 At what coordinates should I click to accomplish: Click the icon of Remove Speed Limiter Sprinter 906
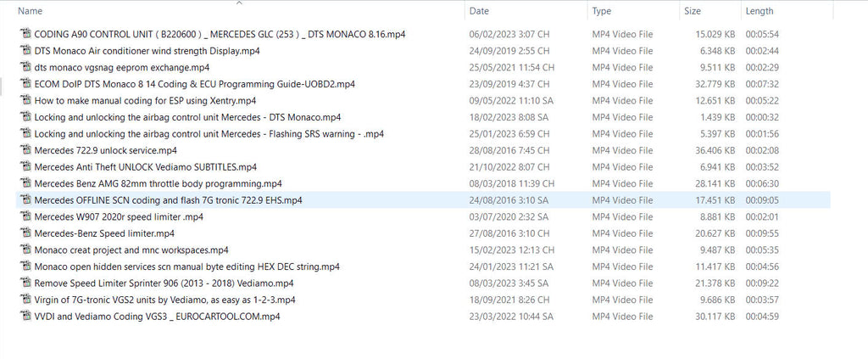pyautogui.click(x=25, y=283)
